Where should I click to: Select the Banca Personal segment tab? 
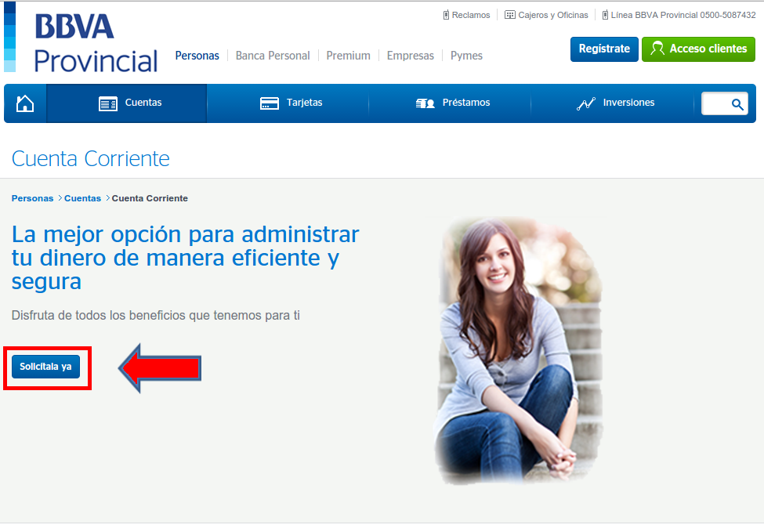273,56
